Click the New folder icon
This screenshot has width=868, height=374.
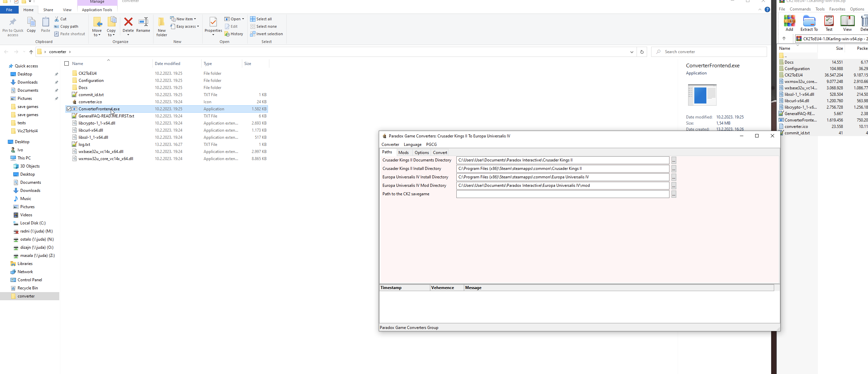[x=162, y=22]
